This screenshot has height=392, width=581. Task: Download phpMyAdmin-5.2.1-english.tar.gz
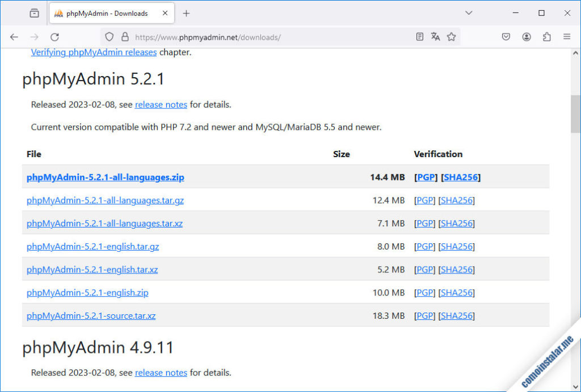tap(92, 246)
